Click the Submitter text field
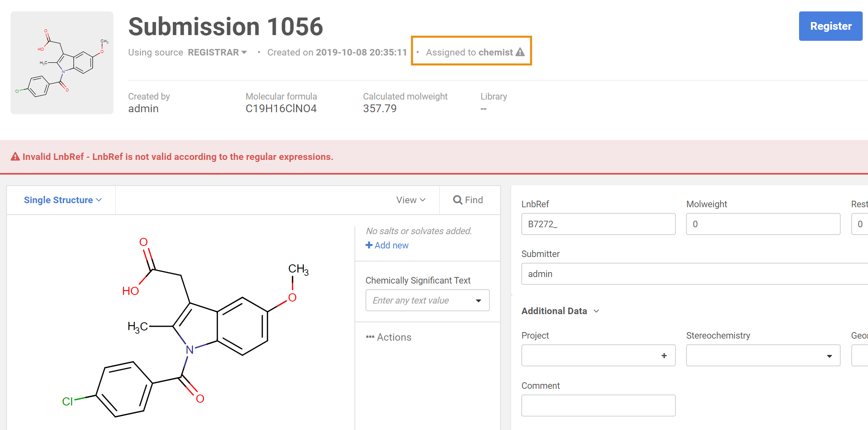The image size is (868, 430). coord(693,274)
